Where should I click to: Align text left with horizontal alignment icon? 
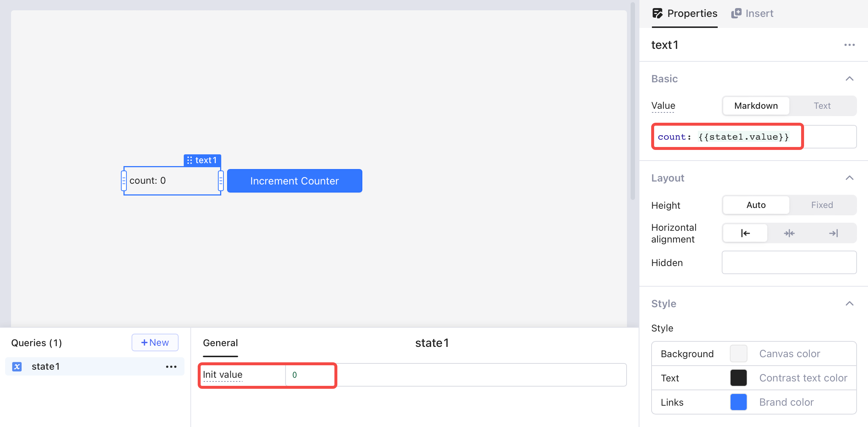745,233
